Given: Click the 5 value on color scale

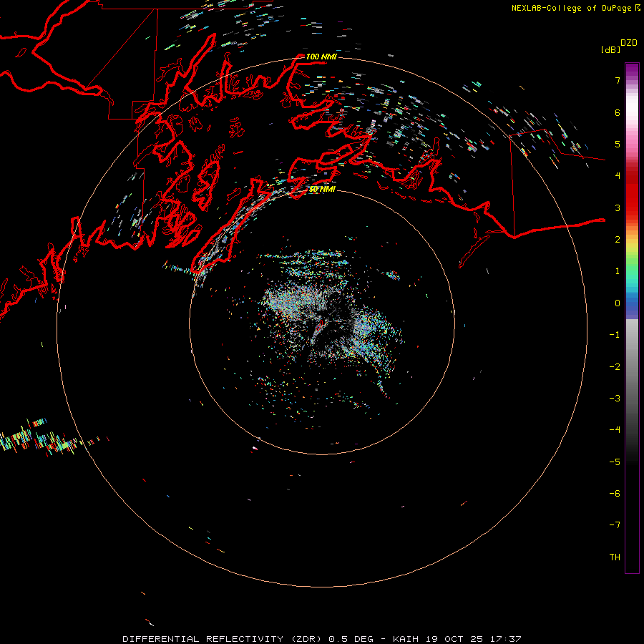Looking at the screenshot, I should tap(618, 144).
